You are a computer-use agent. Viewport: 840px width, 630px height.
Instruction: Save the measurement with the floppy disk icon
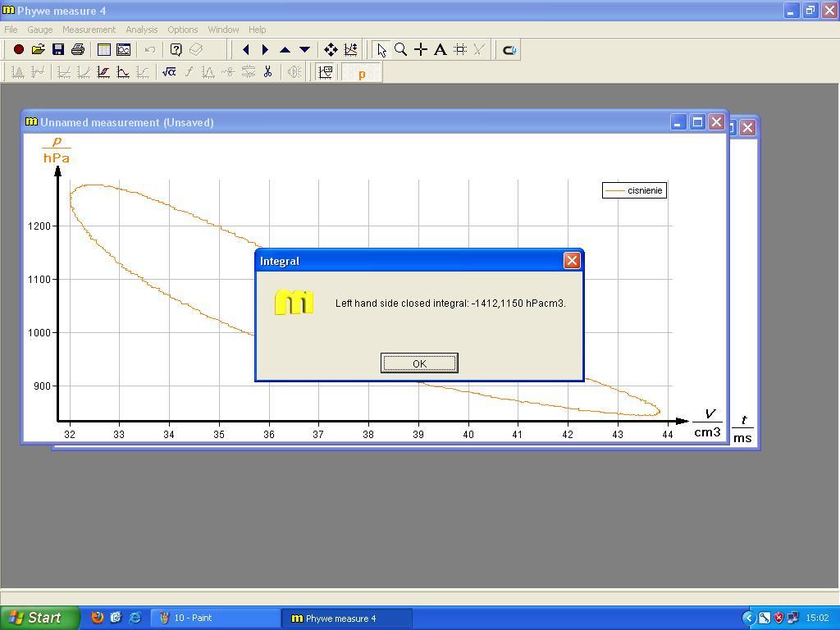pos(58,50)
